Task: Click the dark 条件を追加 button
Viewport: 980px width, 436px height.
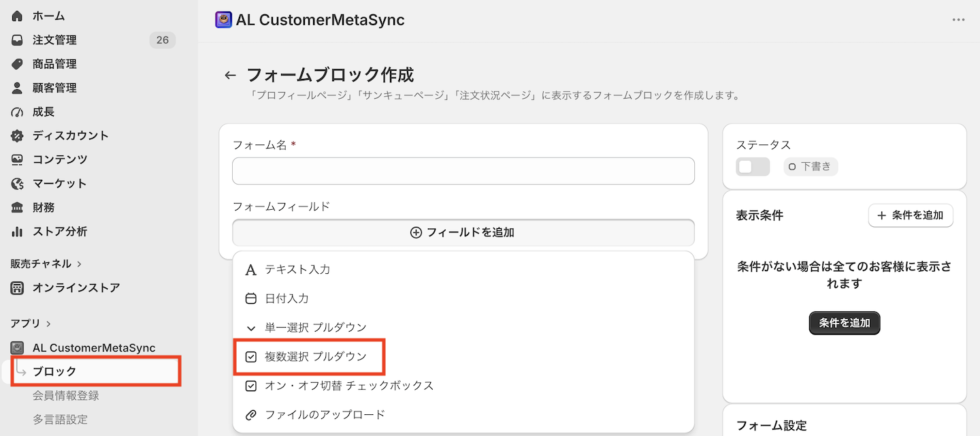Action: click(x=845, y=323)
